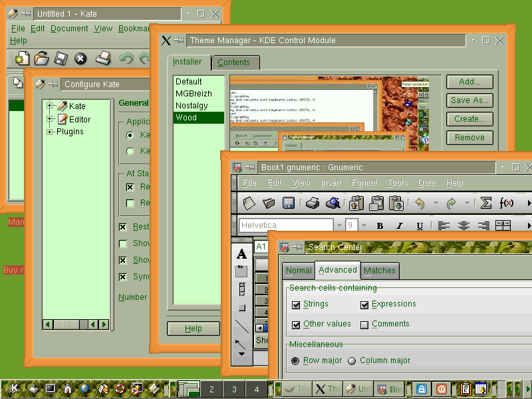
Task: Toggle the 'Sync' checkbox in Configure Kate
Action: [123, 277]
